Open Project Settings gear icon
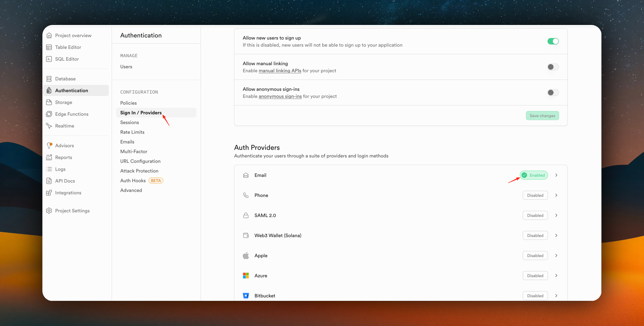This screenshot has height=326, width=644. 49,211
